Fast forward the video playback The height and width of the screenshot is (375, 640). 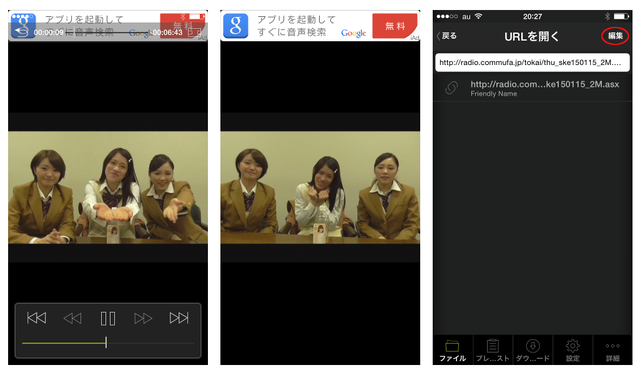(x=143, y=318)
